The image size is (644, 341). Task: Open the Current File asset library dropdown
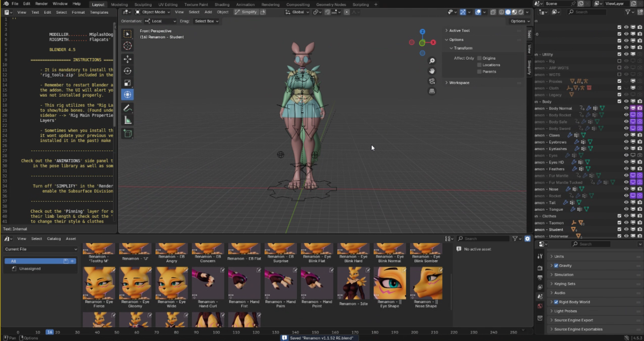click(41, 249)
